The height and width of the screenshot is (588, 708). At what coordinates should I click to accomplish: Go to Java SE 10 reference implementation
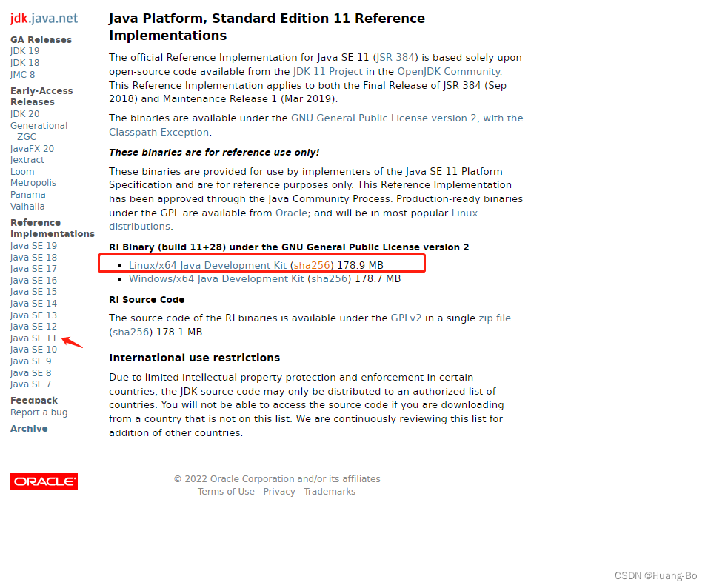point(33,350)
